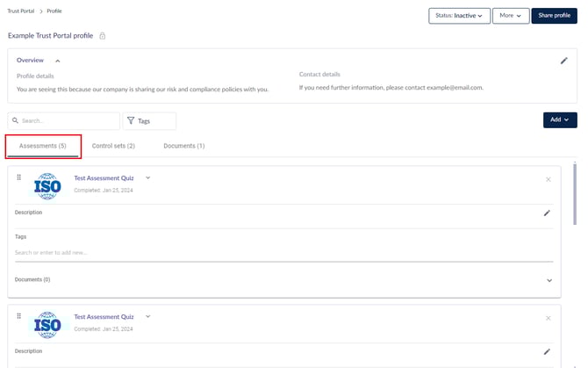The width and height of the screenshot is (588, 368).
Task: Click the Share profile button
Action: [554, 16]
